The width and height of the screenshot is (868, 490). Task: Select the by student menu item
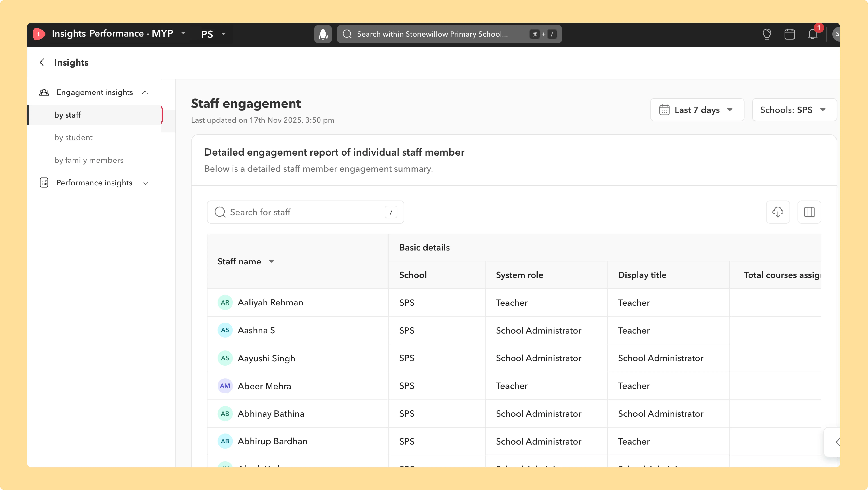coord(73,138)
